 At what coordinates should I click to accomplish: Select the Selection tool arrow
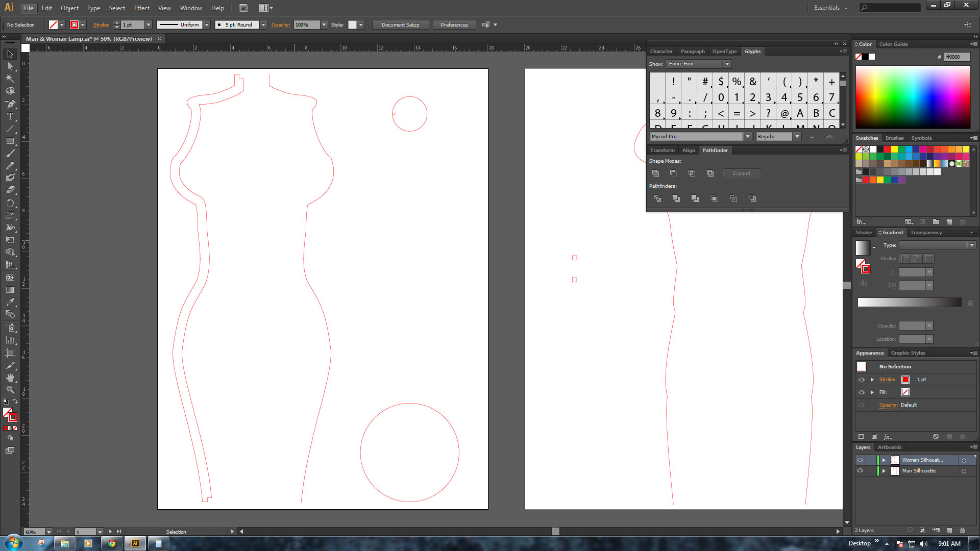(10, 54)
